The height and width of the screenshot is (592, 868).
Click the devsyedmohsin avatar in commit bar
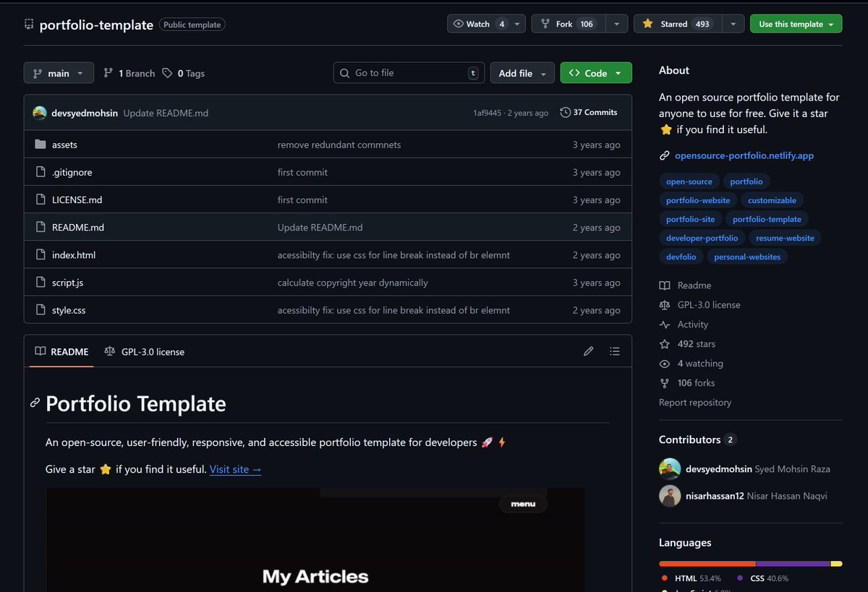point(40,113)
